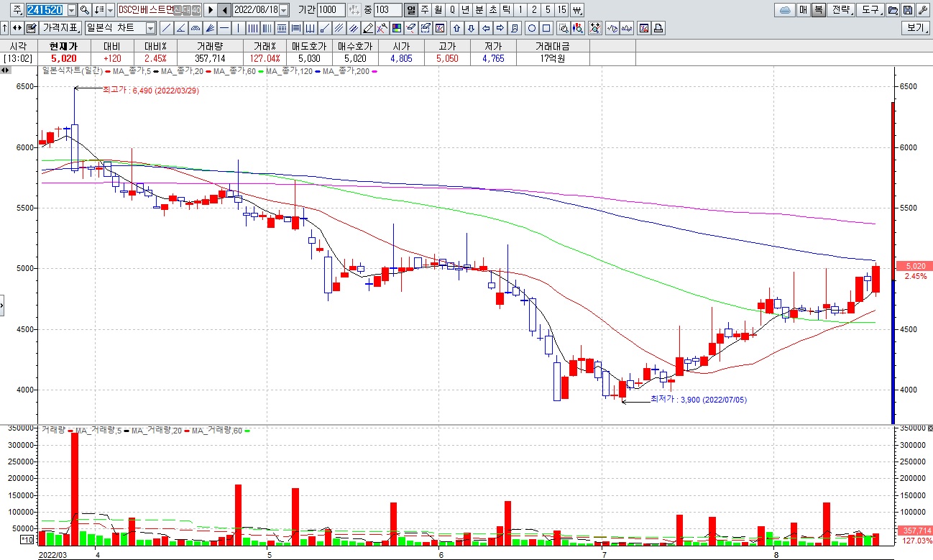
Task: Click the right arrow marker tool
Action: (x=500, y=28)
